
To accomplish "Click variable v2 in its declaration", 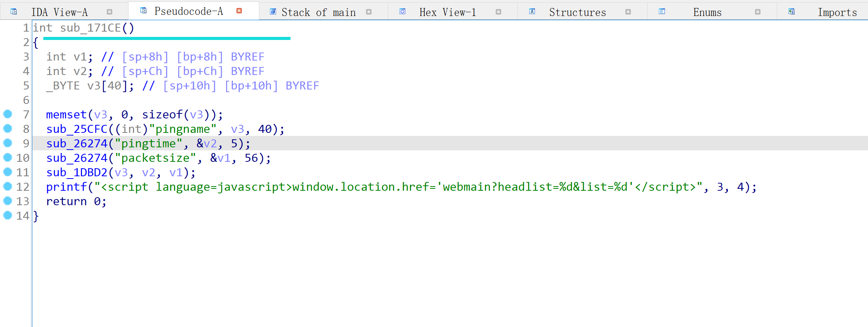I will pyautogui.click(x=80, y=71).
